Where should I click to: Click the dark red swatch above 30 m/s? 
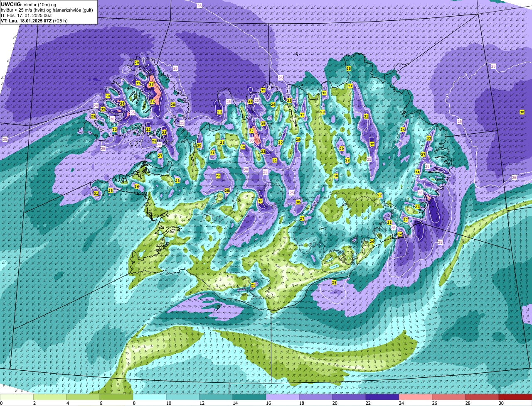(x=515, y=397)
